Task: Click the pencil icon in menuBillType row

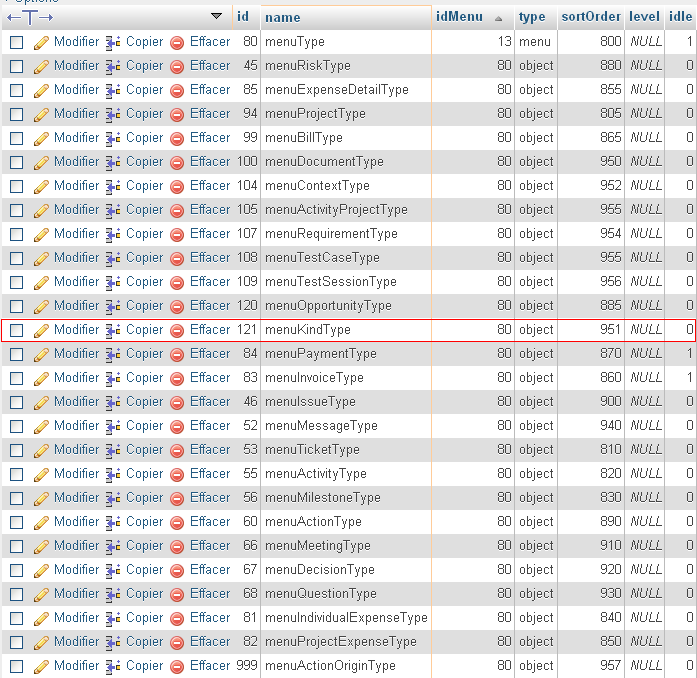Action: pyautogui.click(x=41, y=138)
